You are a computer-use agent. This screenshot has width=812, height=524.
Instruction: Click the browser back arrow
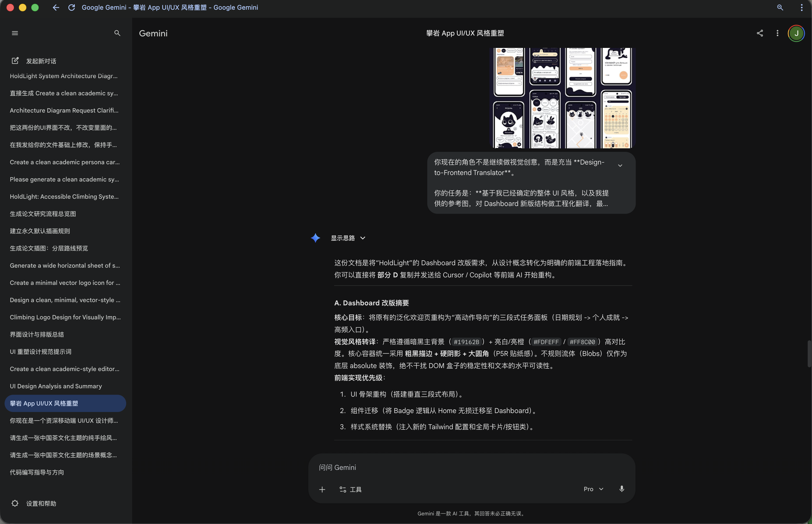pyautogui.click(x=56, y=8)
